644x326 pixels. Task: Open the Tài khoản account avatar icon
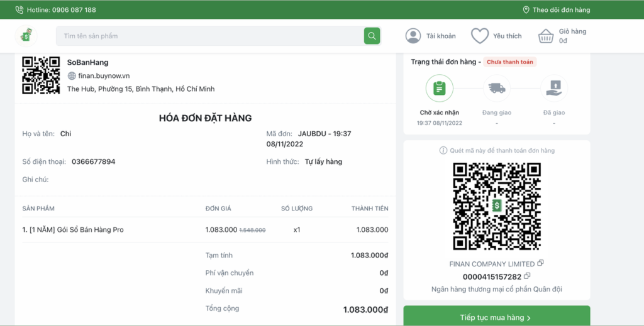point(413,36)
